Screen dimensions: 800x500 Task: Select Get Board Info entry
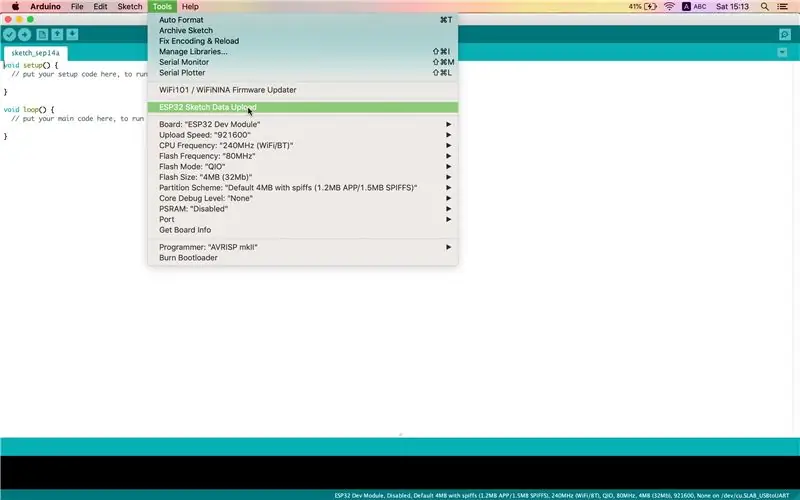[303, 230]
